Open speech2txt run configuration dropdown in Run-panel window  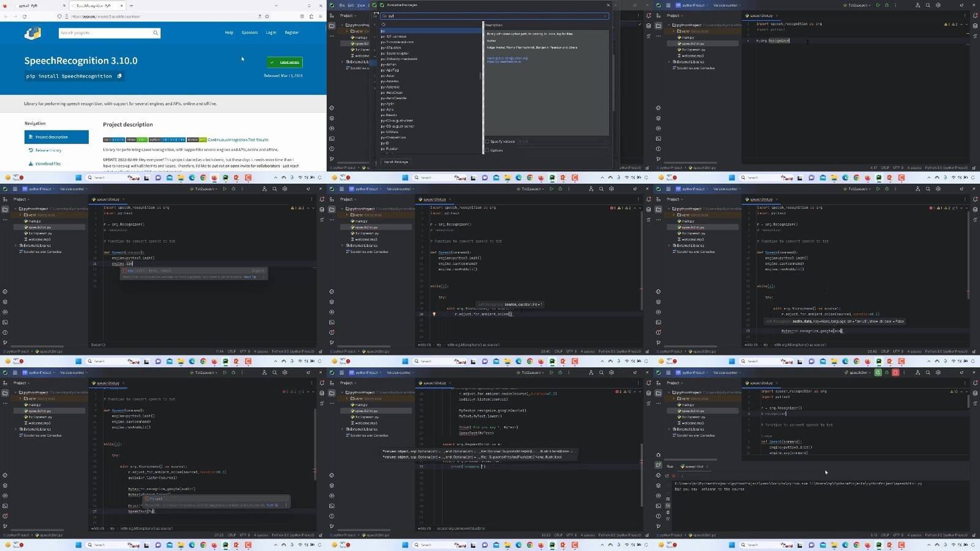858,372
